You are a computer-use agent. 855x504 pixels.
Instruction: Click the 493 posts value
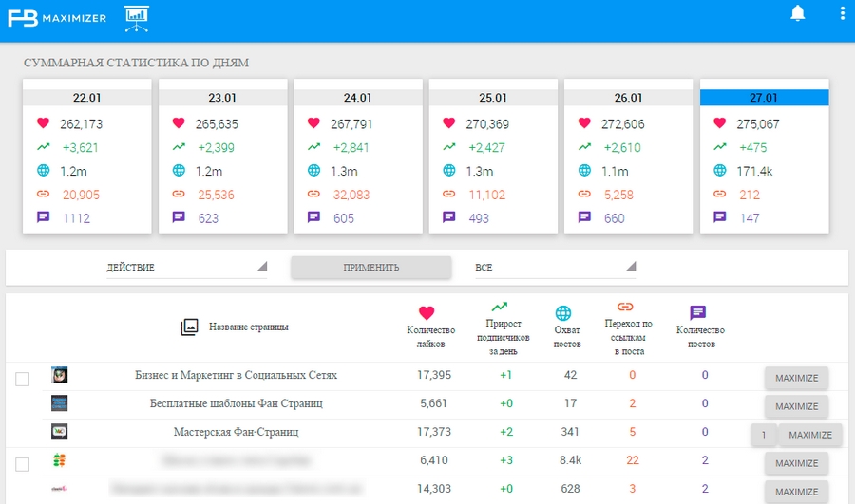pyautogui.click(x=479, y=218)
